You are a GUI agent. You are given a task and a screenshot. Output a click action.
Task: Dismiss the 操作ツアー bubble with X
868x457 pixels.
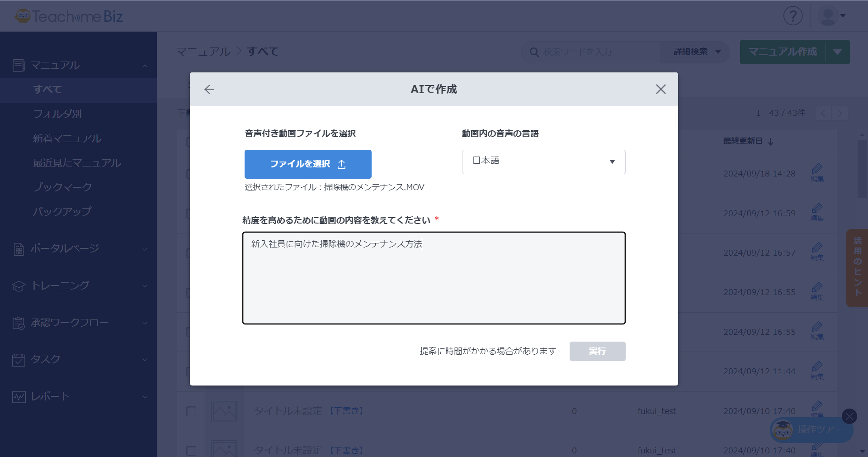coord(849,416)
